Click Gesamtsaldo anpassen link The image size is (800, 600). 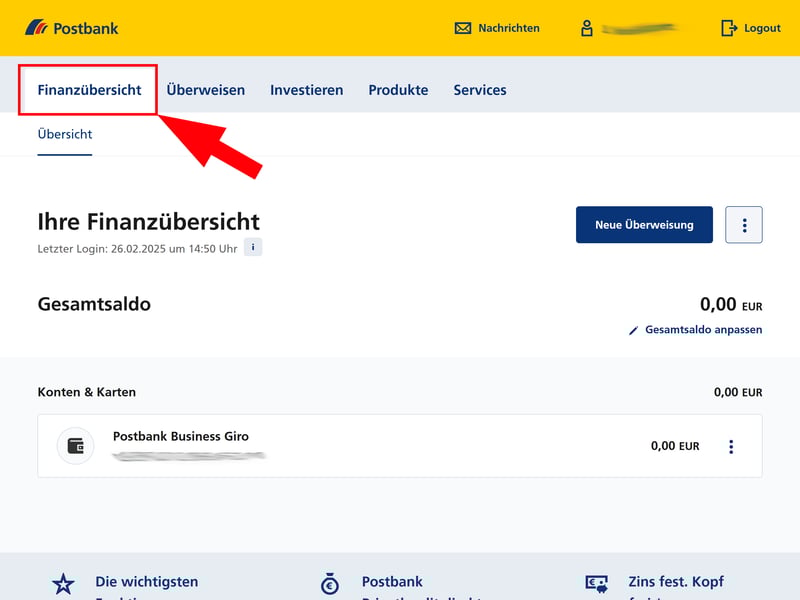pos(704,330)
